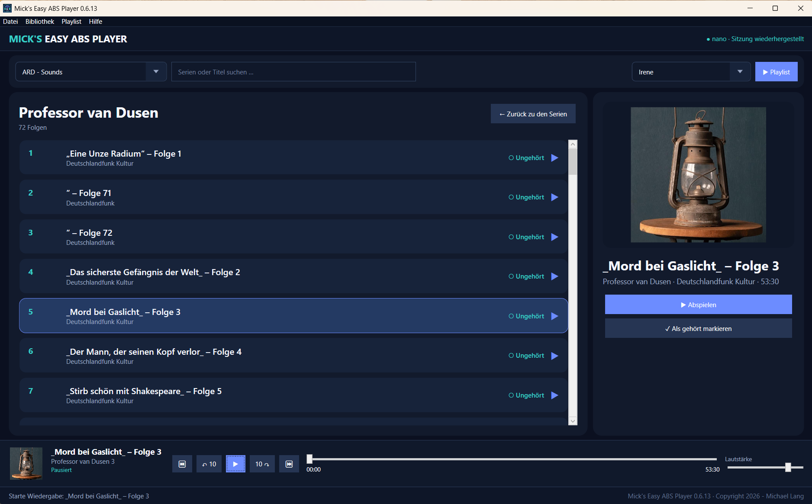Click the episode list scrollbar down arrow
The width and height of the screenshot is (812, 504).
click(573, 421)
